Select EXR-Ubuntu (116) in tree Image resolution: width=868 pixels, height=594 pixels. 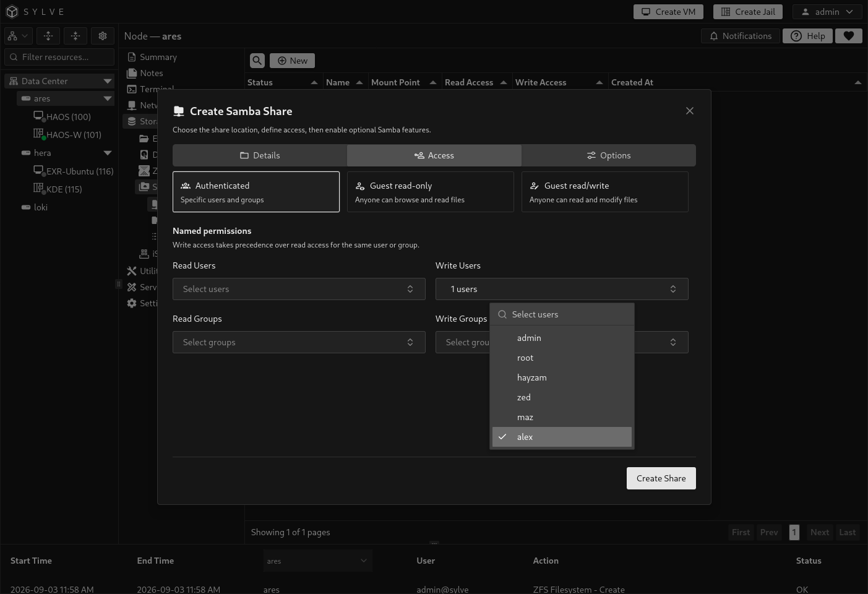(x=74, y=171)
